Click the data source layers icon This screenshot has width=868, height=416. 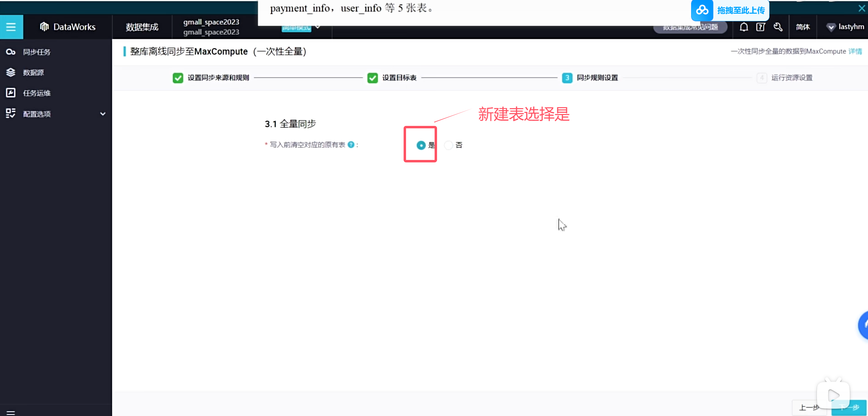click(x=11, y=72)
